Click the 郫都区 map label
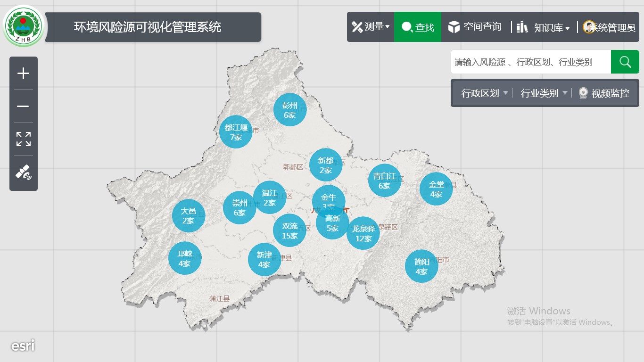The height and width of the screenshot is (362, 644). click(x=293, y=167)
